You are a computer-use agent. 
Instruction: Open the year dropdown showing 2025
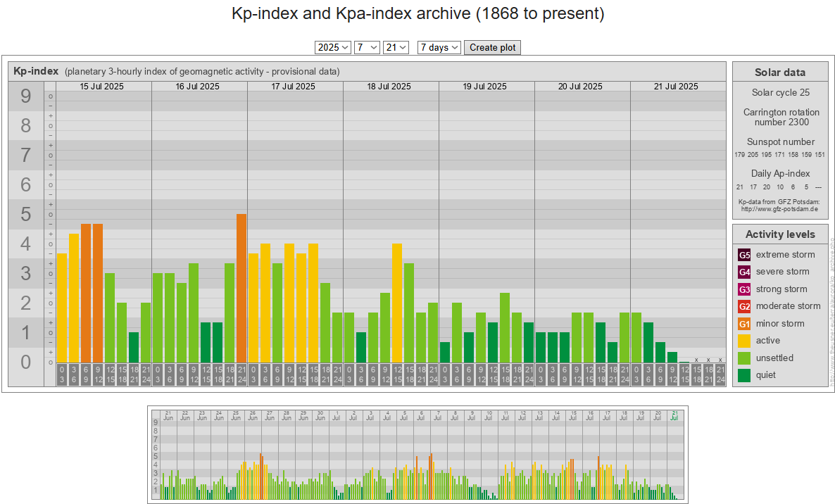(333, 47)
